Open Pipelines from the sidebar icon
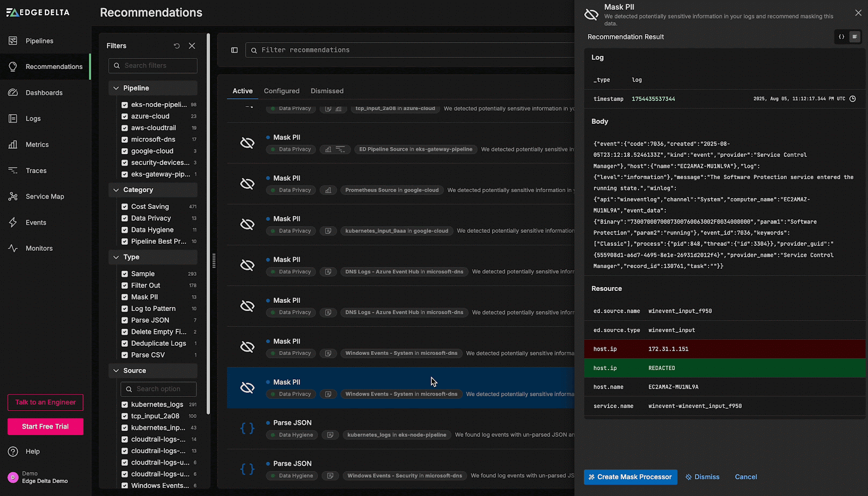This screenshot has height=496, width=868. point(13,41)
